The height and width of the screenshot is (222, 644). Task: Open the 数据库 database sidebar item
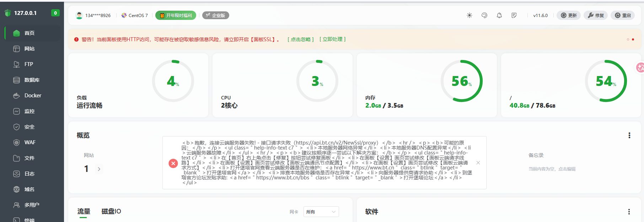(x=32, y=80)
